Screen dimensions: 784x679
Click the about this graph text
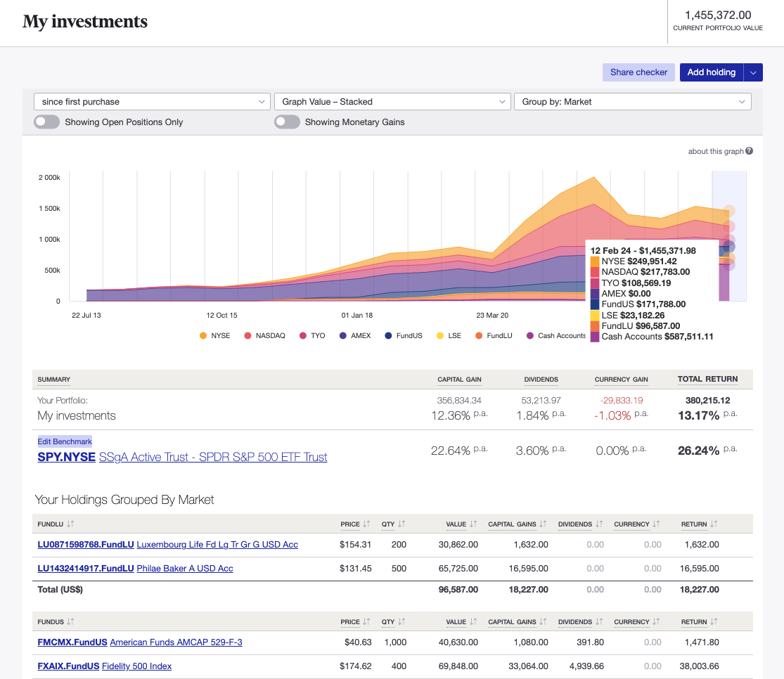(716, 151)
